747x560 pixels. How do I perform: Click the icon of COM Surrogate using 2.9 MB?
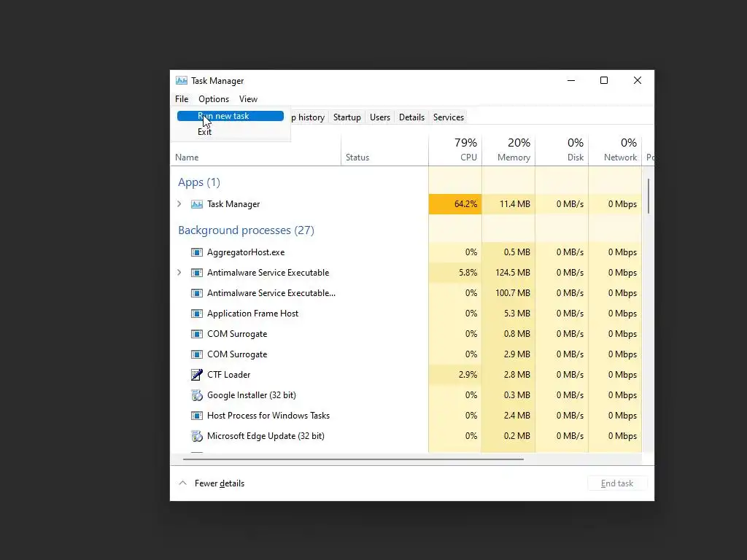(x=197, y=355)
